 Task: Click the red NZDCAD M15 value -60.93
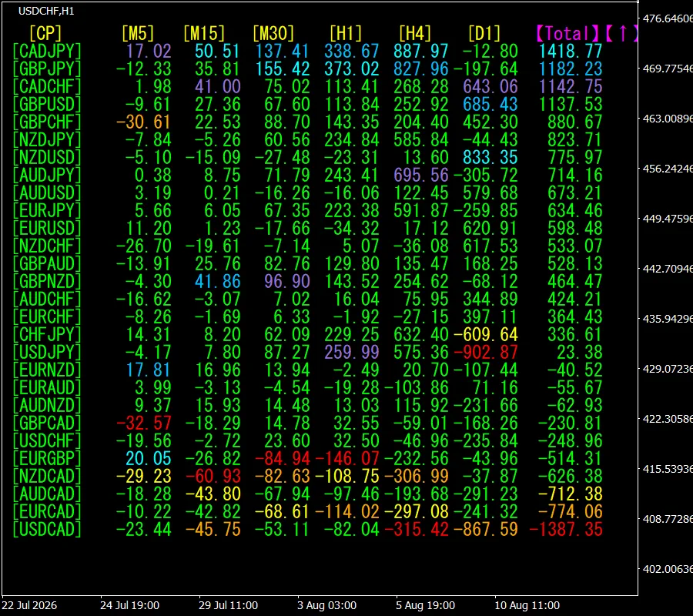click(213, 476)
